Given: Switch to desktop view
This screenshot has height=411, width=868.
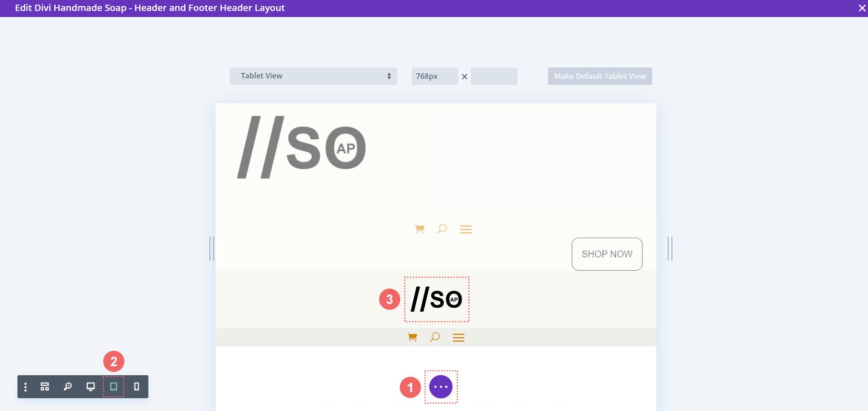Looking at the screenshot, I should 91,387.
